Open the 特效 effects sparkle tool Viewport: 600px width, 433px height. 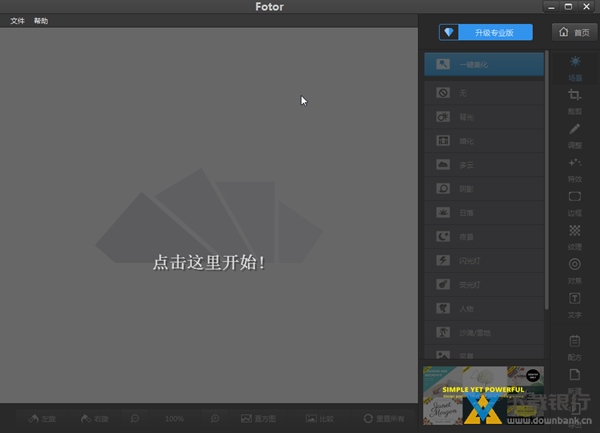(x=575, y=170)
